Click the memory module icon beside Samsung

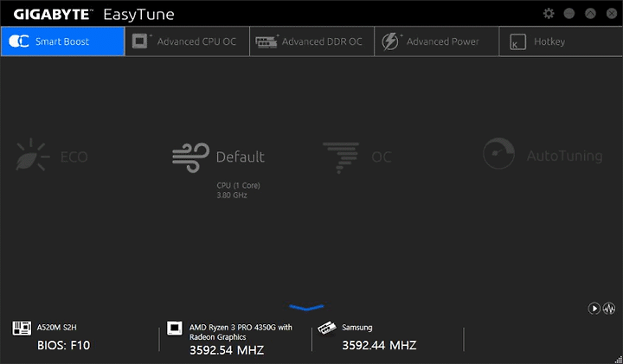327,329
